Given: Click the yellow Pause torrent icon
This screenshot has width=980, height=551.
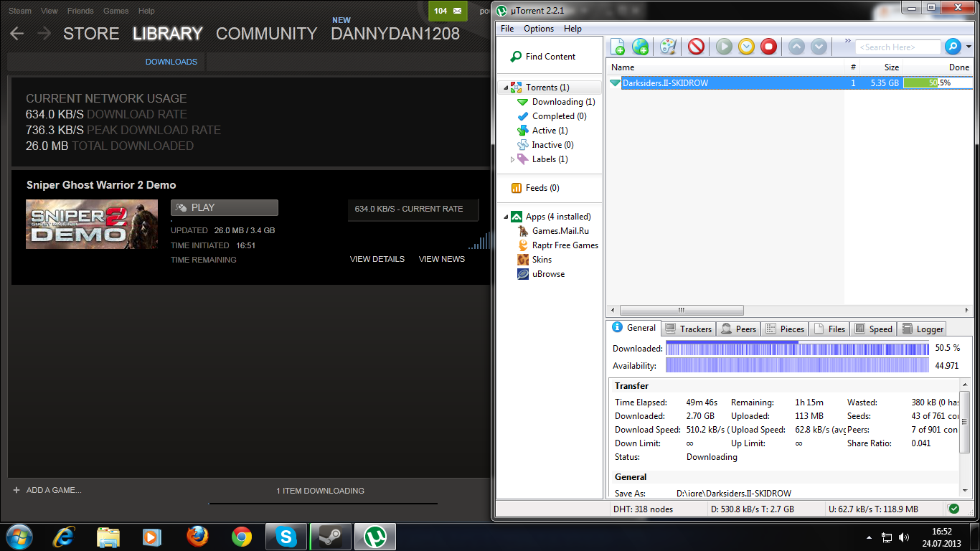Looking at the screenshot, I should (746, 47).
